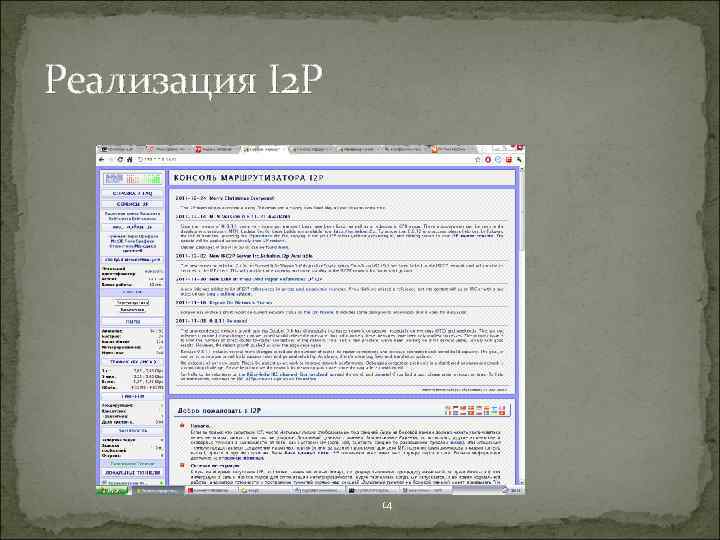Go back with the browser back arrow
The width and height of the screenshot is (720, 540).
coord(102,160)
